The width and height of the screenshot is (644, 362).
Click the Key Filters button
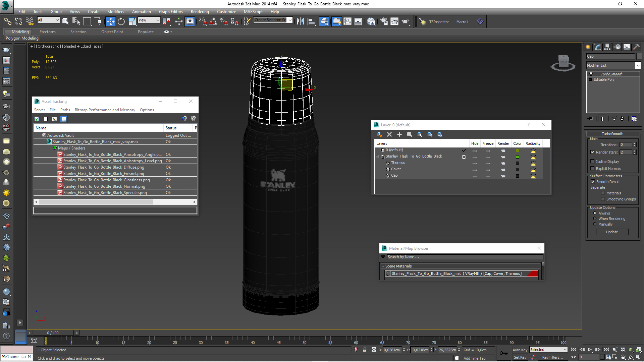(x=552, y=357)
